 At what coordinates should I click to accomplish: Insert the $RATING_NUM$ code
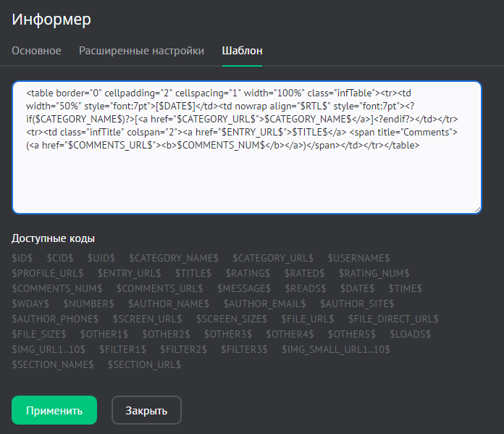[x=375, y=273]
